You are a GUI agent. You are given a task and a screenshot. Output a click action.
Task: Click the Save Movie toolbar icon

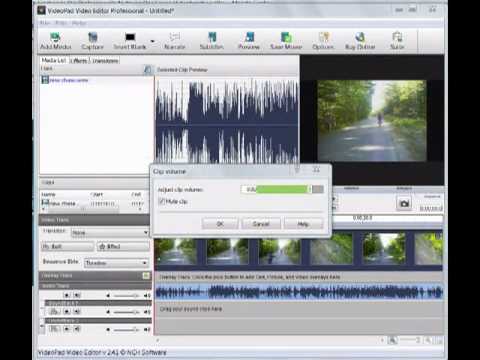point(286,41)
